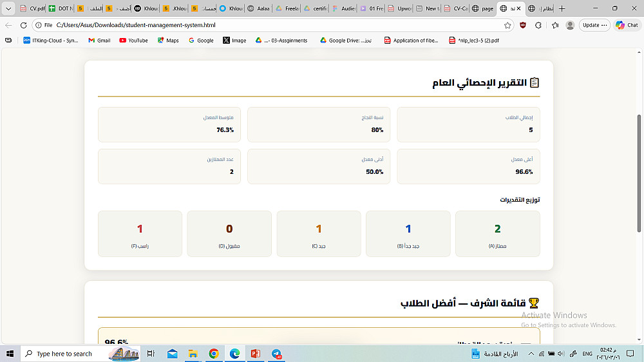644x362 pixels.
Task: Reload the current page
Action: pyautogui.click(x=23, y=25)
